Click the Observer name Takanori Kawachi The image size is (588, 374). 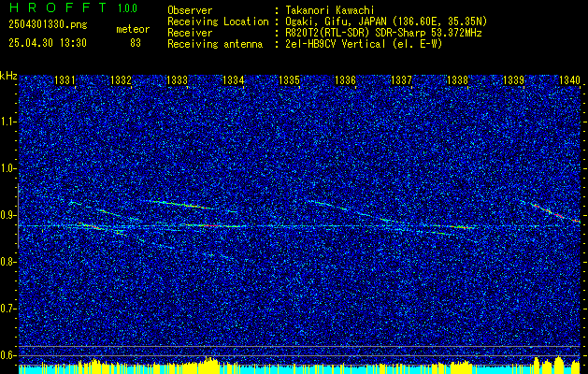[330, 10]
